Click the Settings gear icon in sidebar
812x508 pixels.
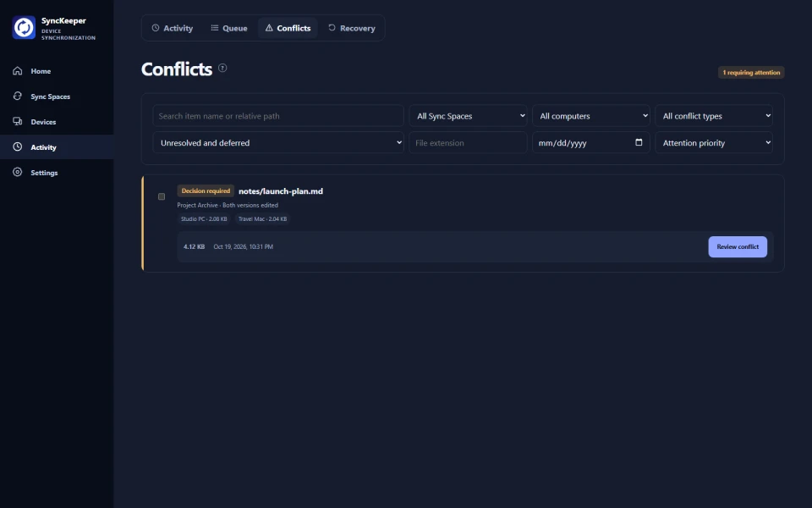pos(18,172)
